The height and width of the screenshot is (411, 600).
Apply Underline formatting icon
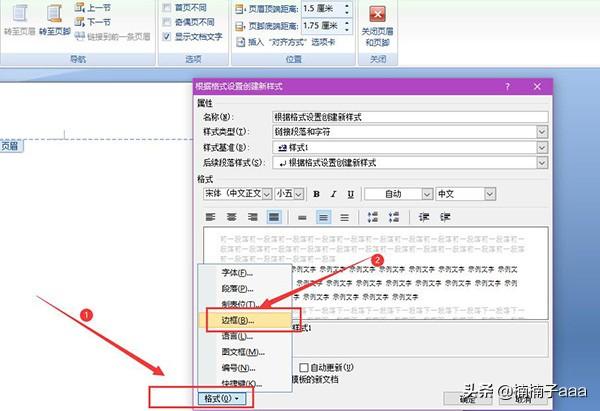(x=349, y=194)
